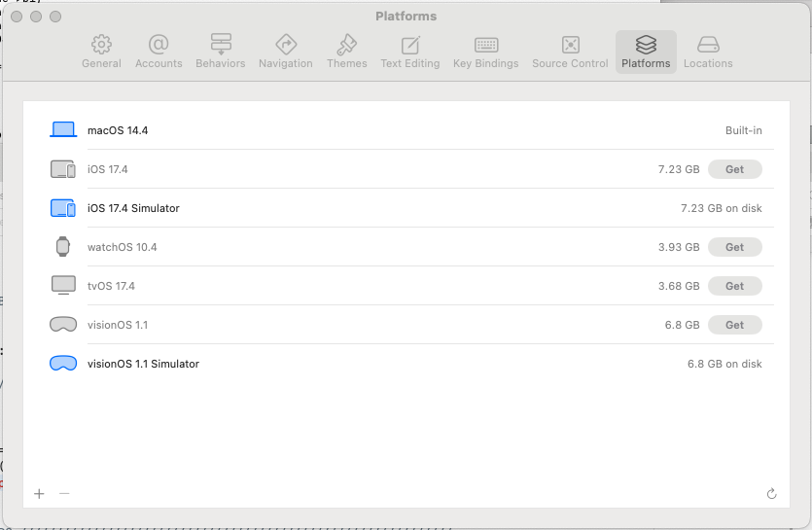The width and height of the screenshot is (812, 530).
Task: Refresh the platforms list
Action: pyautogui.click(x=771, y=494)
